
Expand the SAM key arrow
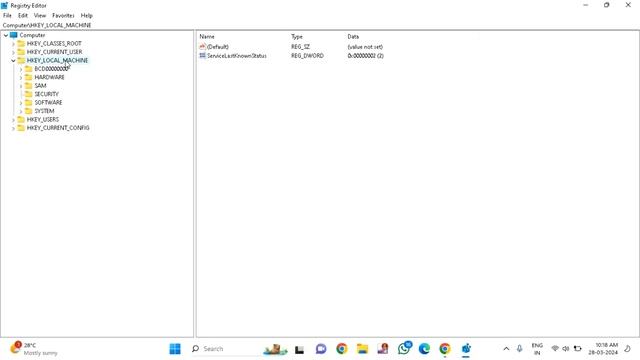pos(21,86)
